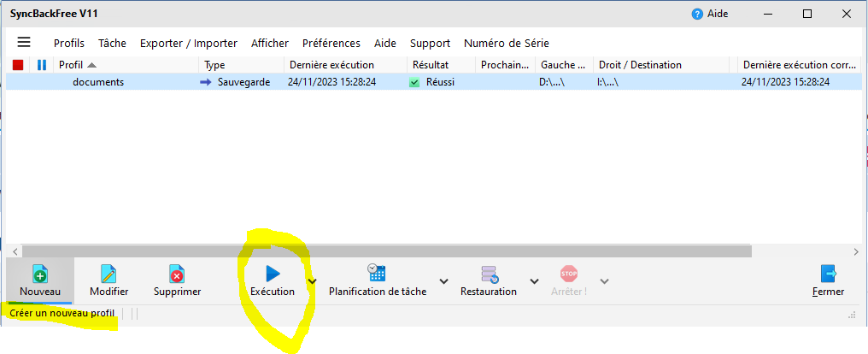Open the Profils menu

pos(69,44)
